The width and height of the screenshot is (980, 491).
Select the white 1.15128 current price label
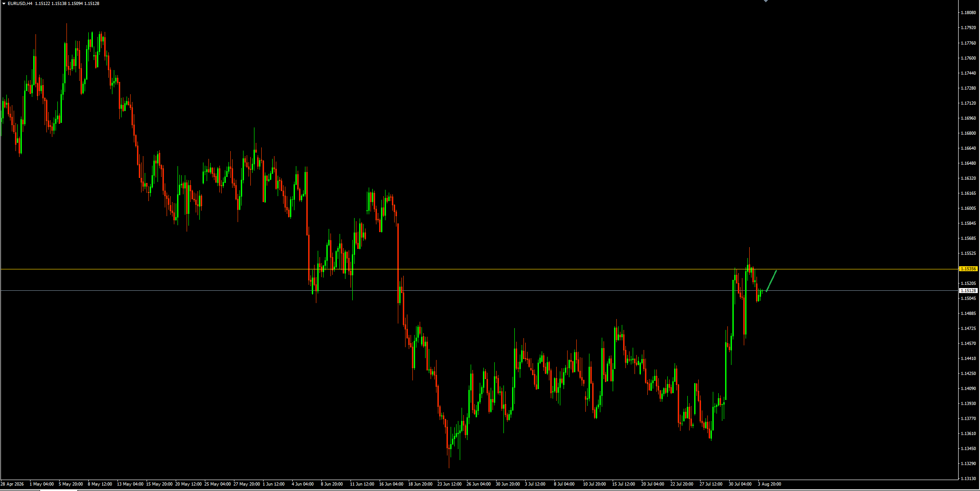click(968, 290)
